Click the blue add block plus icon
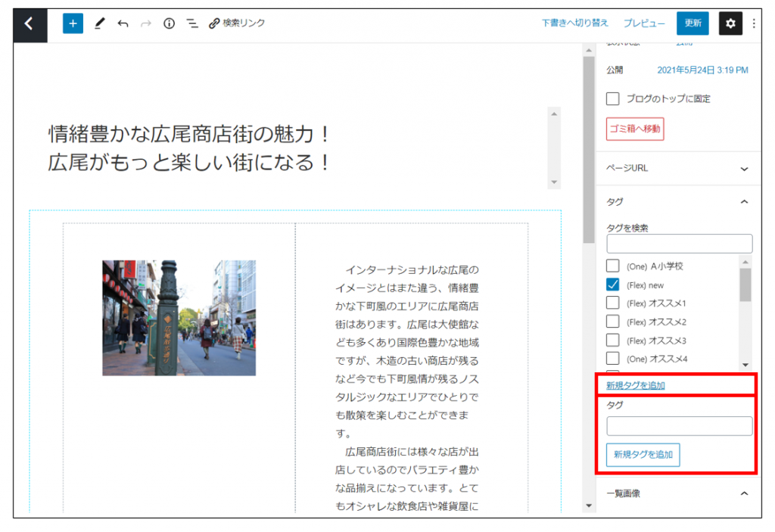Image resolution: width=775 pixels, height=532 pixels. click(73, 23)
